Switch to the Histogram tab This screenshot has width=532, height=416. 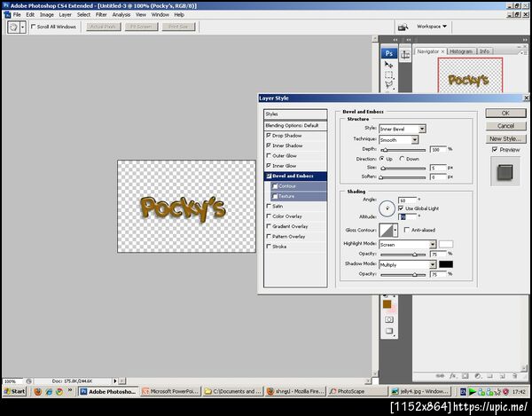[x=461, y=51]
